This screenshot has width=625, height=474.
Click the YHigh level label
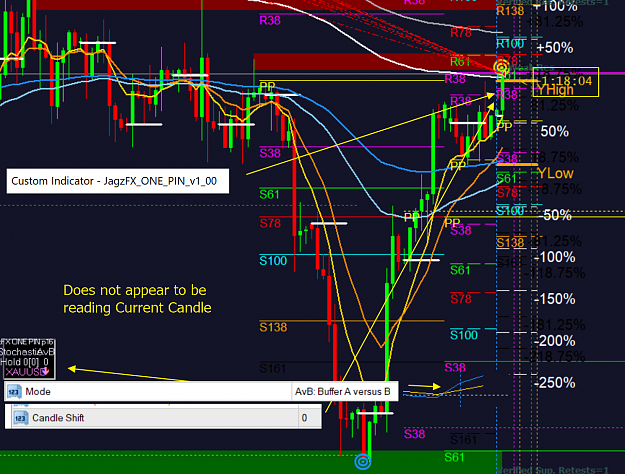(555, 90)
